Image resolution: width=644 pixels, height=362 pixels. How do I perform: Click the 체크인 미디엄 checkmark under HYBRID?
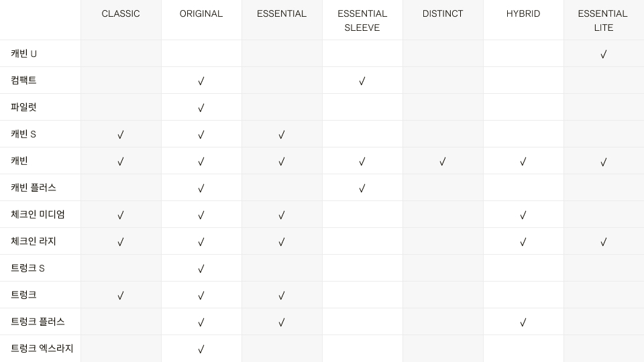click(523, 215)
